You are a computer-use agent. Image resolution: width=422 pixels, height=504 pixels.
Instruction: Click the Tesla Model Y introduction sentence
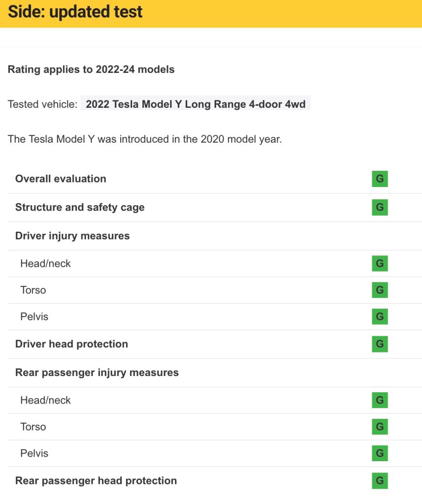pyautogui.click(x=145, y=139)
